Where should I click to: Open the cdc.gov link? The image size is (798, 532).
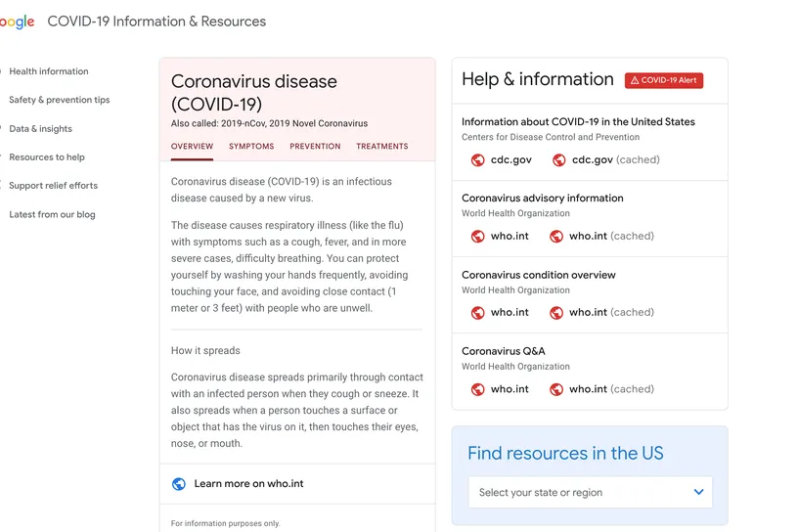click(x=510, y=159)
